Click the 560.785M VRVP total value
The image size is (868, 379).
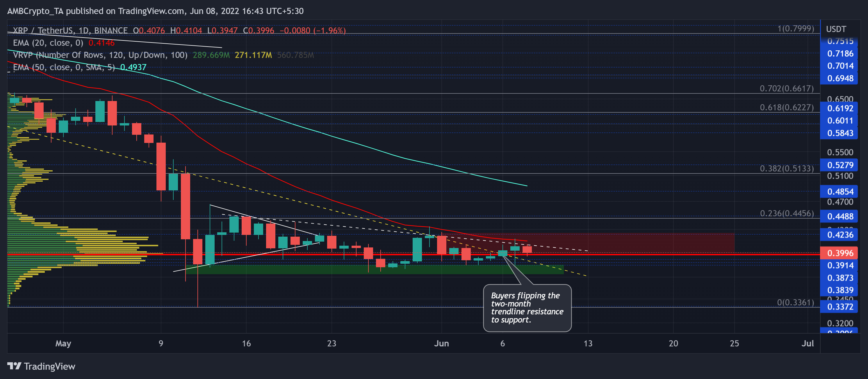[x=295, y=55]
